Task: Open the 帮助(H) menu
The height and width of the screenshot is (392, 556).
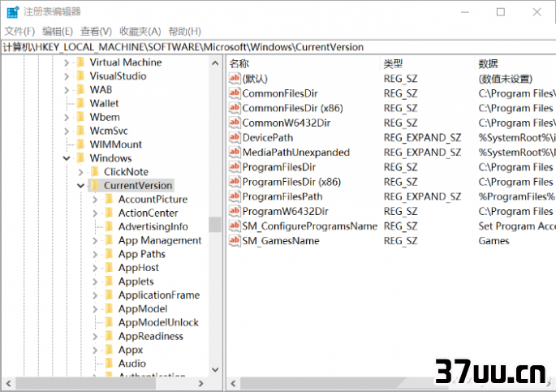Action: coord(185,32)
